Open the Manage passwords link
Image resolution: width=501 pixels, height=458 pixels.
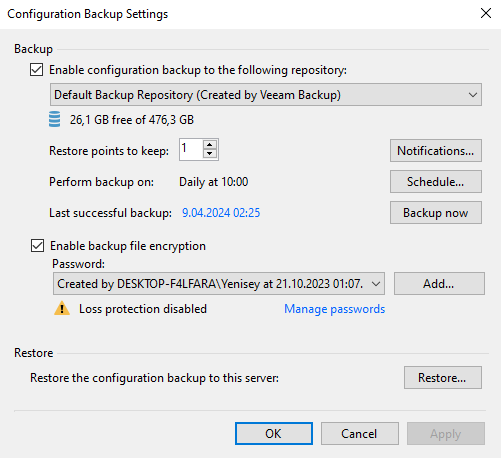pos(334,309)
